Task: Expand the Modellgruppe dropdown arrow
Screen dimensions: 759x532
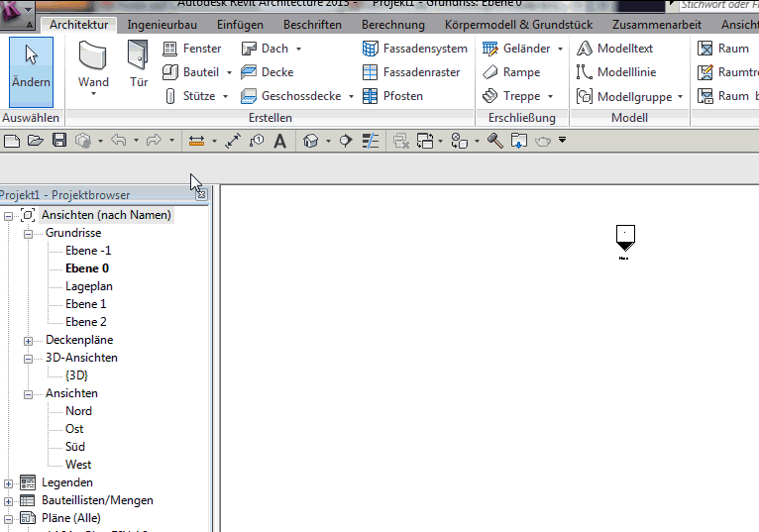Action: (680, 97)
